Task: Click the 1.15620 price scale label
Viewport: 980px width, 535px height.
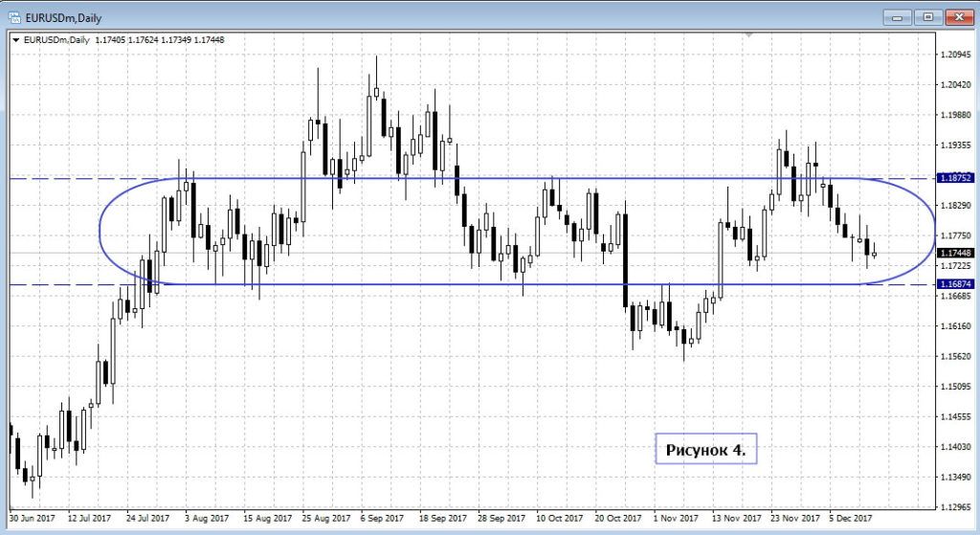Action: tap(955, 356)
